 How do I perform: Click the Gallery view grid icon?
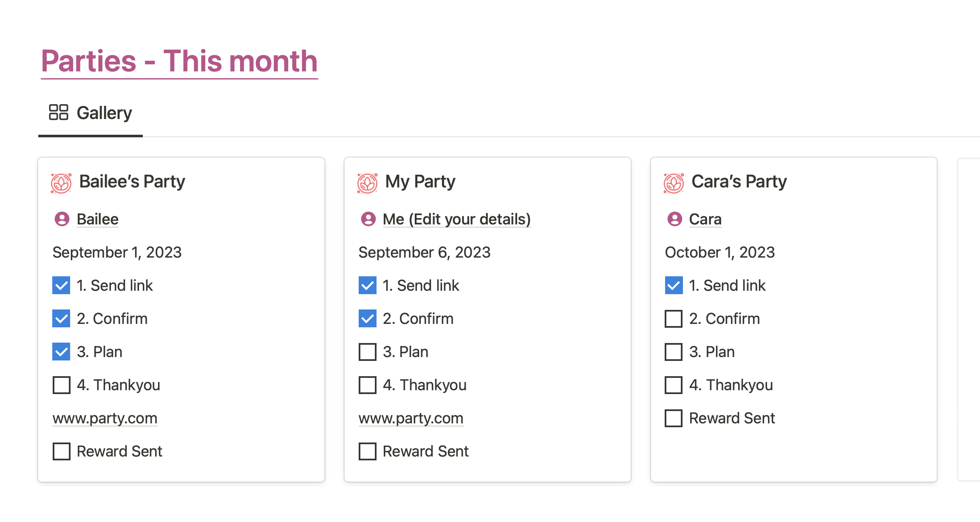tap(59, 113)
